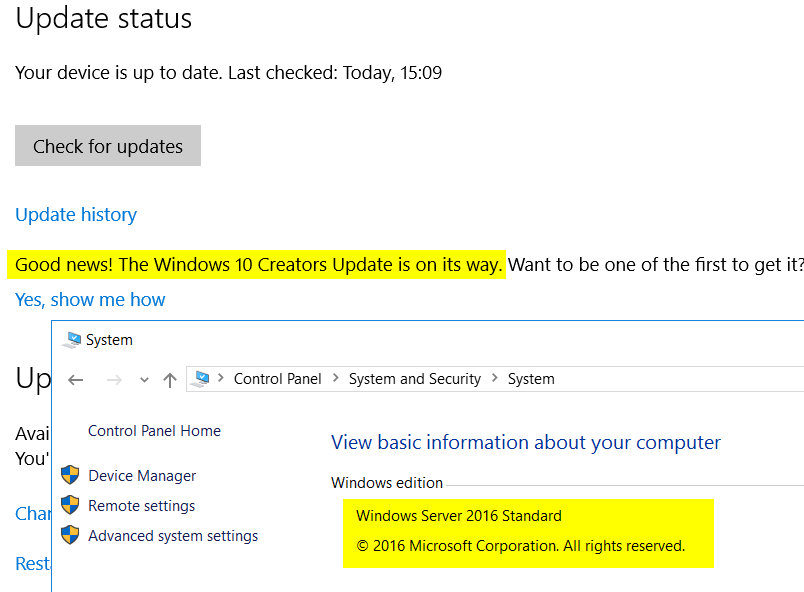This screenshot has width=804, height=592.
Task: Go up one level to System and Security
Action: [x=170, y=380]
